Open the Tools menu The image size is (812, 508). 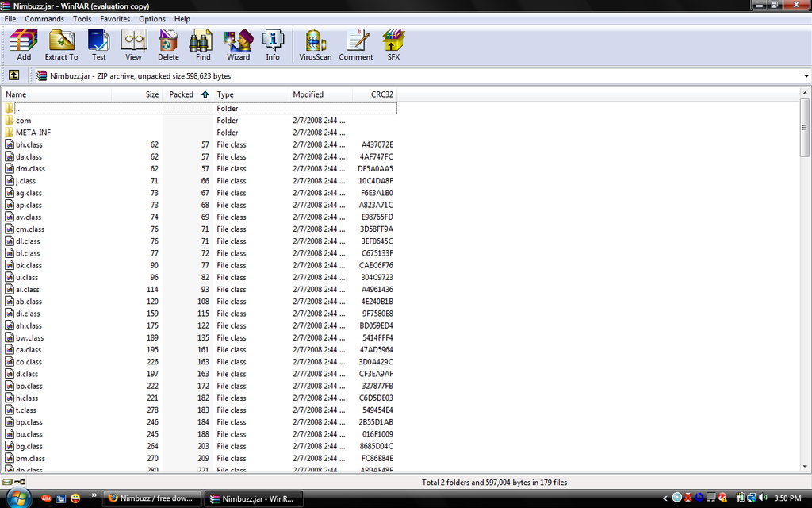82,19
